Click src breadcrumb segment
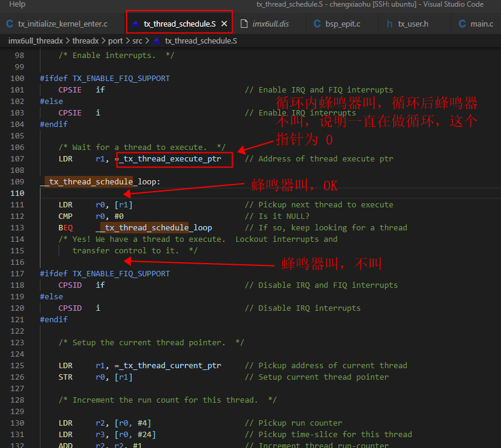This screenshot has height=448, width=501. [x=137, y=41]
